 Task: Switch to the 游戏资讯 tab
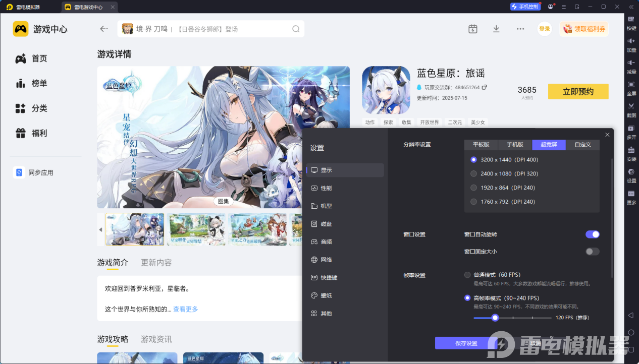[x=156, y=339]
